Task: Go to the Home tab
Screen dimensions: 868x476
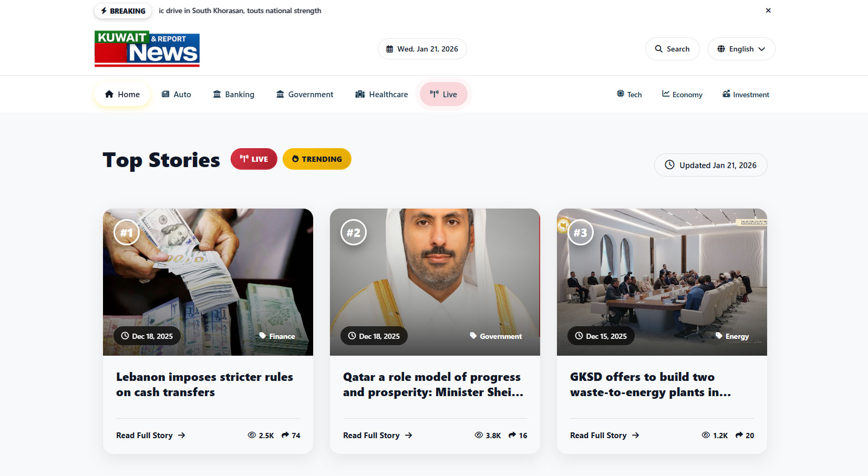Action: pos(122,95)
